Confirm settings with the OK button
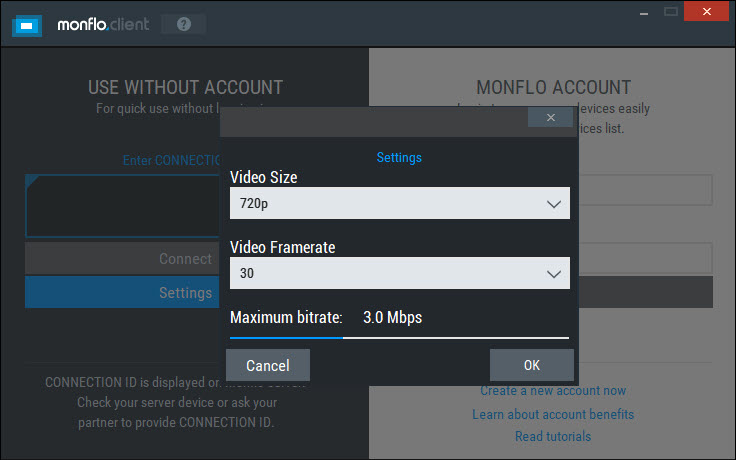The image size is (736, 460). tap(531, 365)
